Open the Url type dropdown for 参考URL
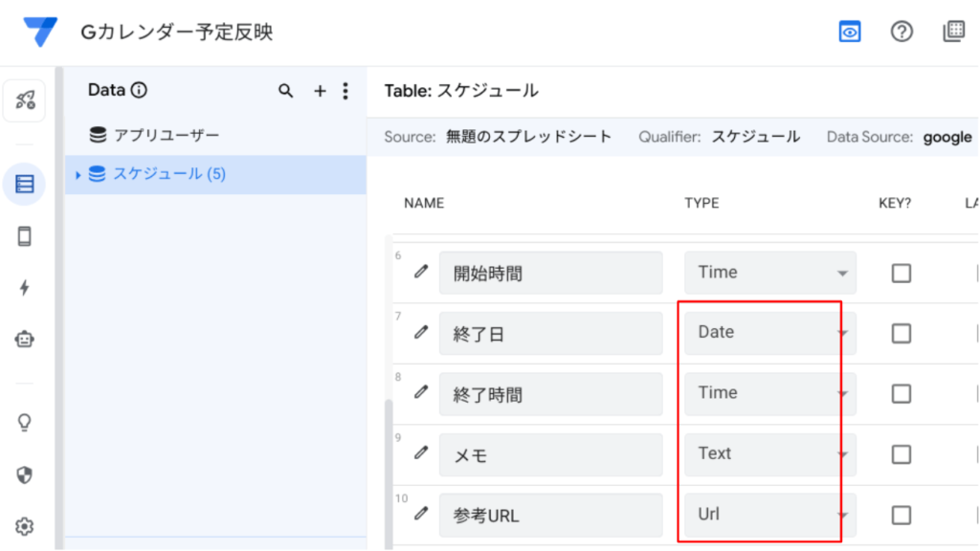The image size is (980, 551). [x=769, y=515]
